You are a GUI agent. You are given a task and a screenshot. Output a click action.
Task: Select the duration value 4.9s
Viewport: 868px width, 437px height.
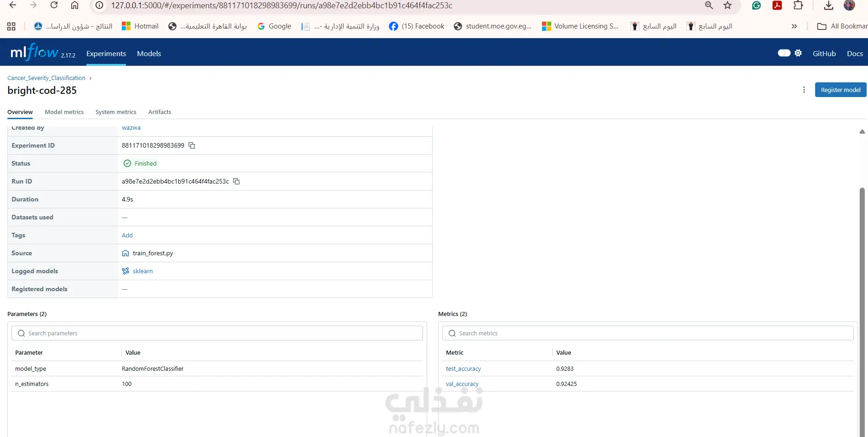[x=127, y=199]
